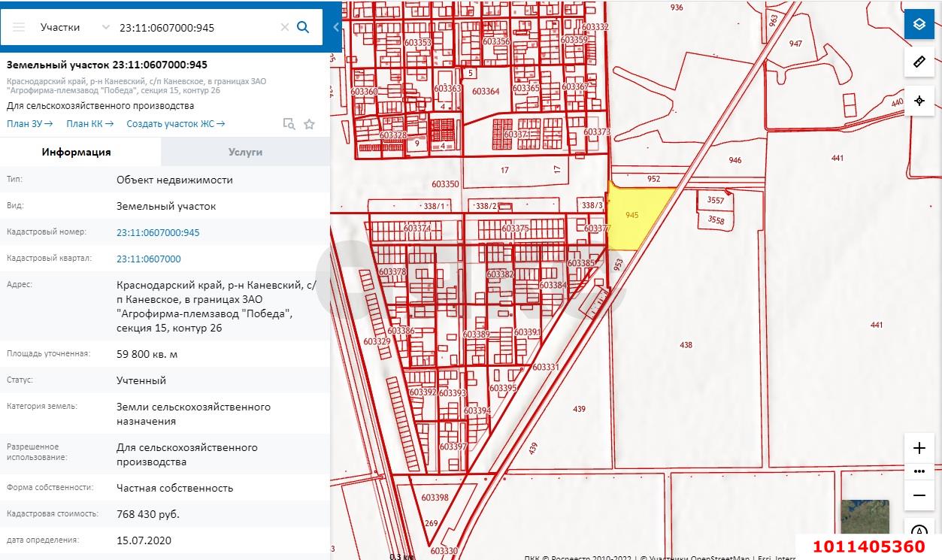The height and width of the screenshot is (560, 942).
Task: Open the three-dots map options button
Action: pos(919,471)
